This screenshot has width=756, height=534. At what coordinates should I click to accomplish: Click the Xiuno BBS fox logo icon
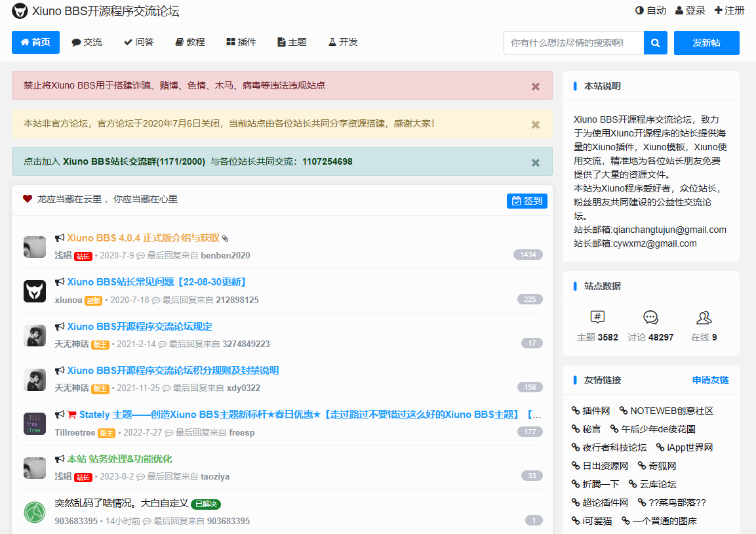[x=20, y=11]
